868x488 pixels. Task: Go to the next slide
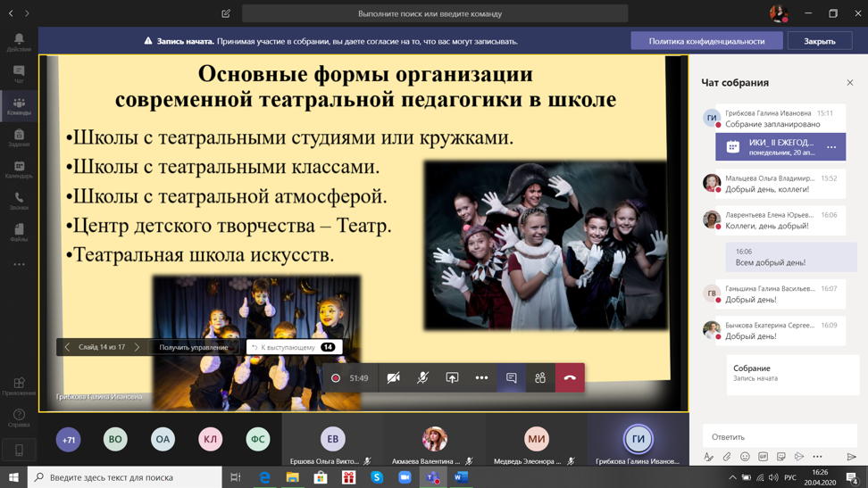pyautogui.click(x=137, y=347)
